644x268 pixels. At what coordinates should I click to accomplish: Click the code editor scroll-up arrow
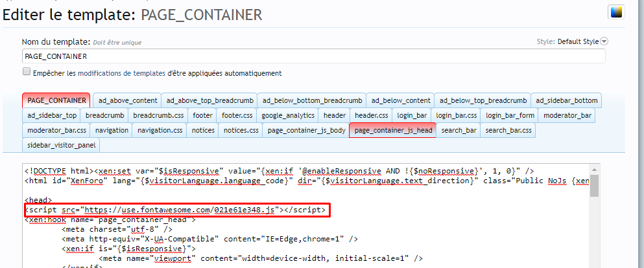[594, 169]
